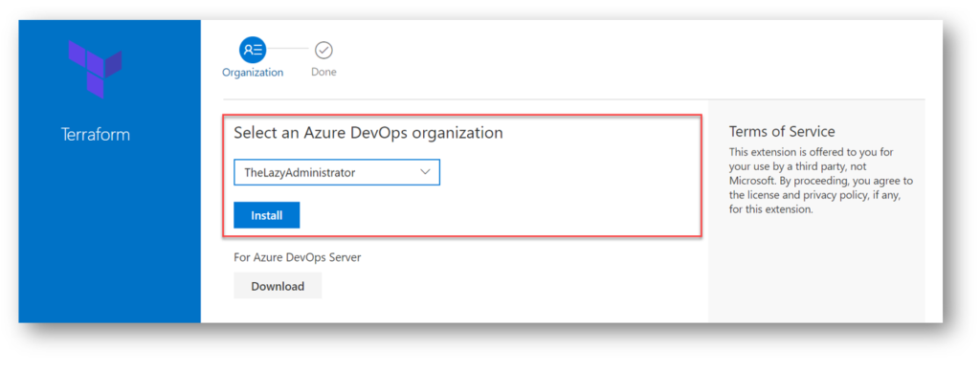Click the Terms of Service paragraph text

coord(820,181)
